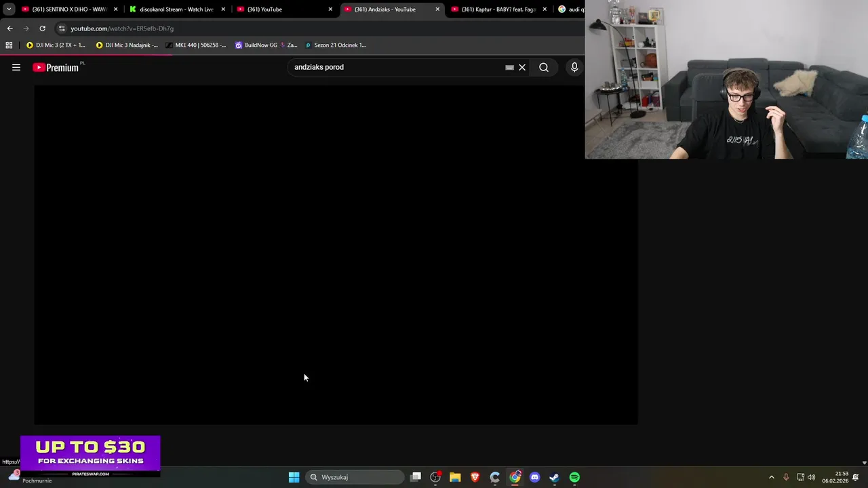The image size is (868, 488).
Task: Click the 'Wyszukaj' taskbar search box
Action: pyautogui.click(x=354, y=477)
